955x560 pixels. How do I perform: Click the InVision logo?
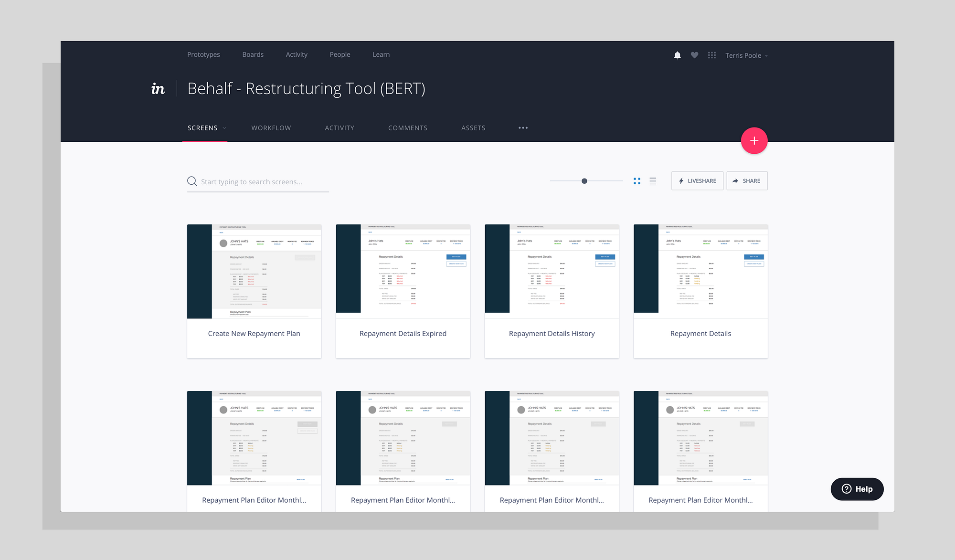coord(158,89)
